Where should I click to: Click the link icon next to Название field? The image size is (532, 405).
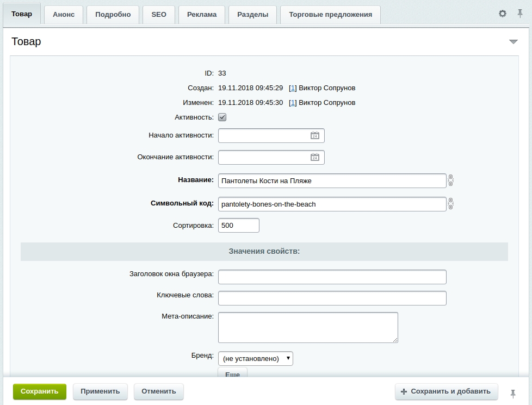point(450,180)
